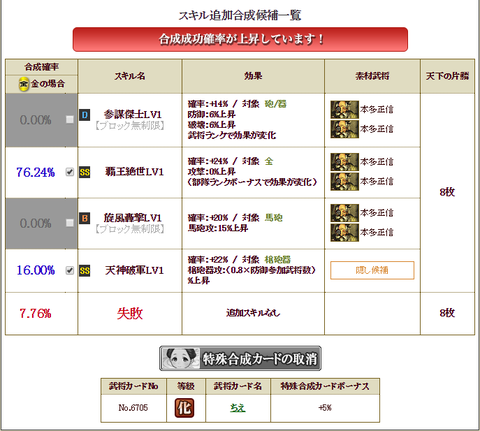
Task: Click first 本多正信 thumbnail in 参謀傑士LV1 row
Action: (344, 110)
